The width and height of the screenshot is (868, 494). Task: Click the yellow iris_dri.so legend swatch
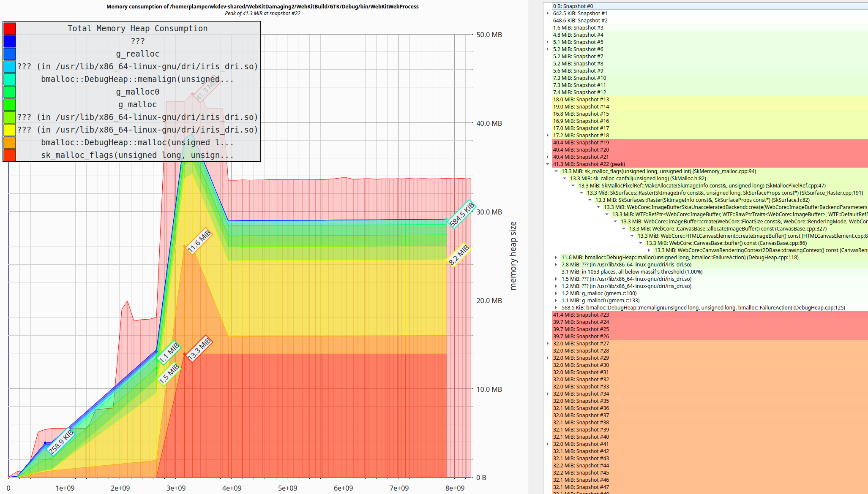click(x=10, y=130)
